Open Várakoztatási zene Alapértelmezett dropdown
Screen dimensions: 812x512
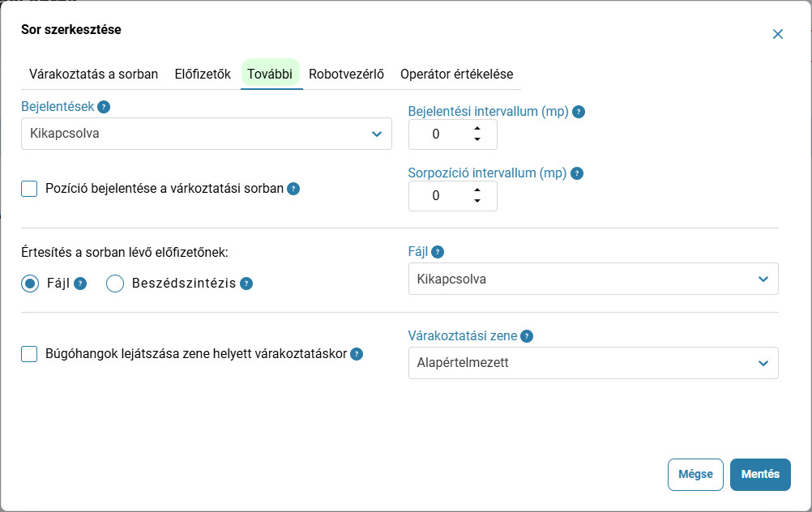tap(593, 363)
